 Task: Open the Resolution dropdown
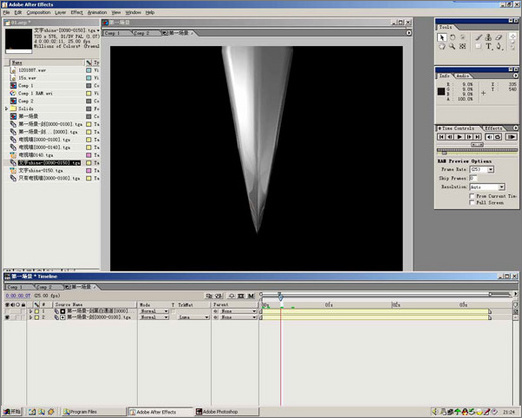tap(502, 187)
